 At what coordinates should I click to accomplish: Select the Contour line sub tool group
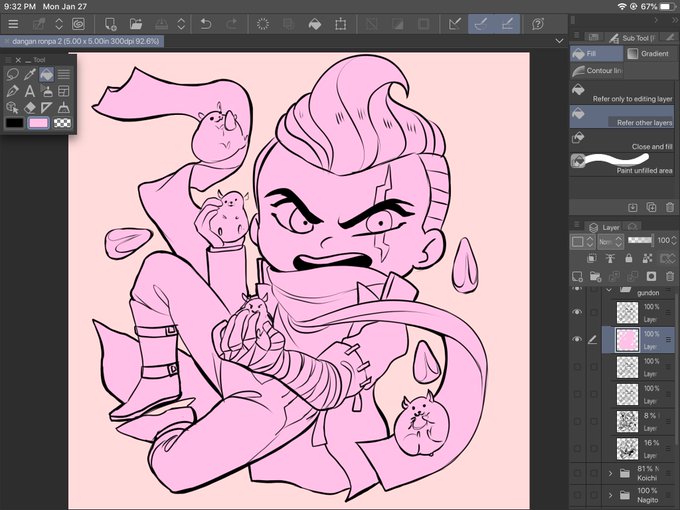(597, 71)
